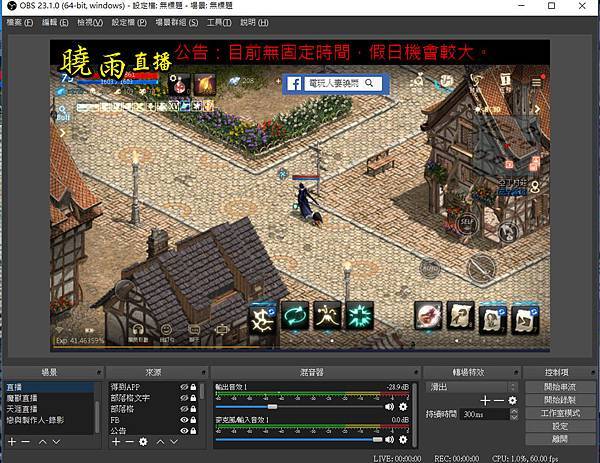Remove the selected scene with the minus icon
Image resolution: width=600 pixels, height=463 pixels.
pyautogui.click(x=26, y=442)
